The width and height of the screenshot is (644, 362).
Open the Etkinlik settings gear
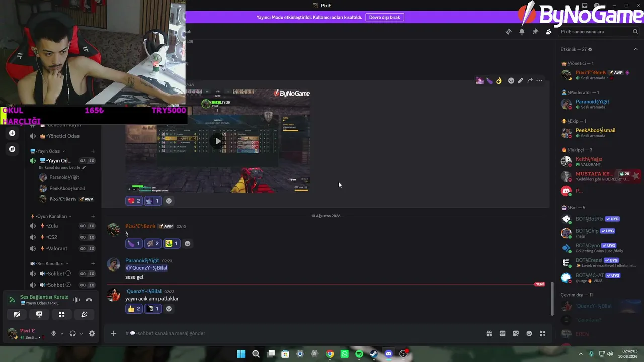pos(590,49)
